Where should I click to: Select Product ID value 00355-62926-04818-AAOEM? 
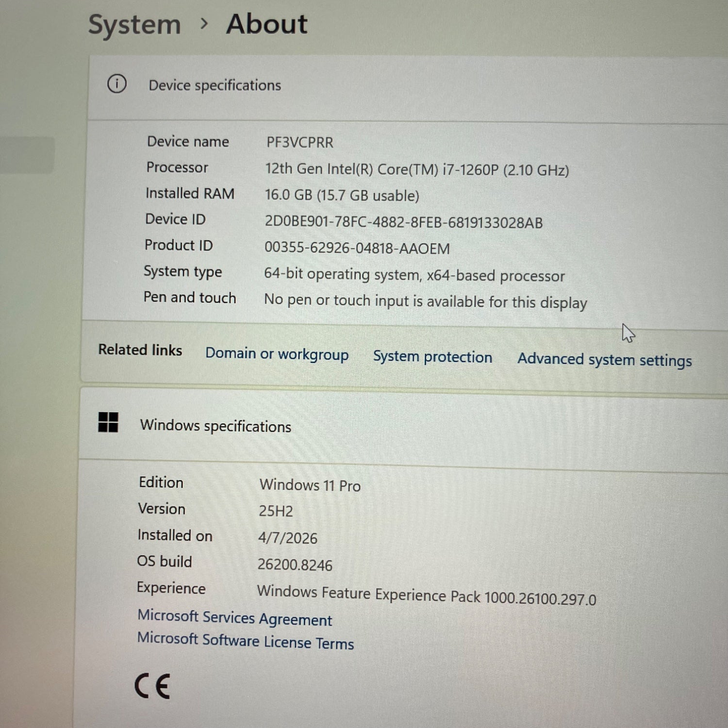(357, 248)
